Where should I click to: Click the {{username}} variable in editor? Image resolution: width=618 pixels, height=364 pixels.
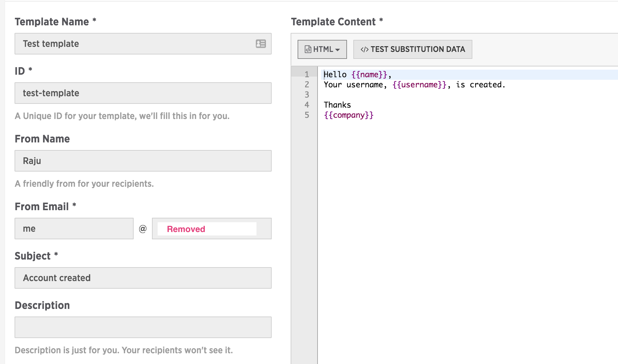click(x=419, y=85)
